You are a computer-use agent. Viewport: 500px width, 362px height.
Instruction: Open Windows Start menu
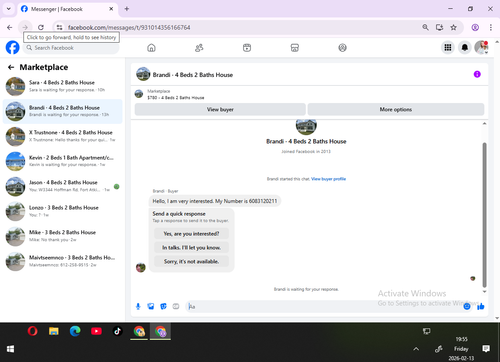(10, 349)
